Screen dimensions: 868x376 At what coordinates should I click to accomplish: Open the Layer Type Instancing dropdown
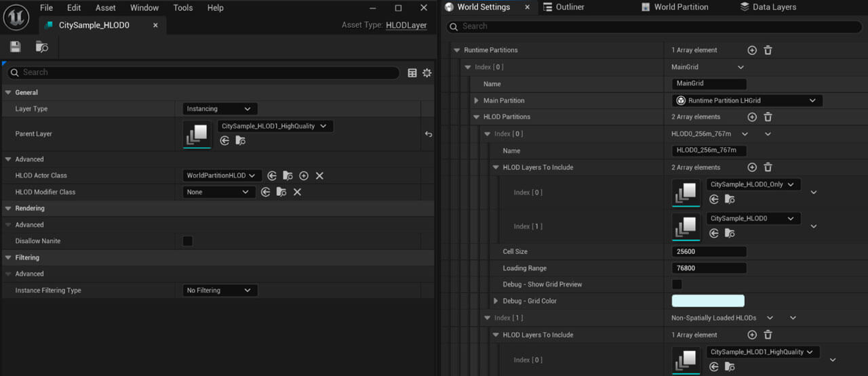tap(220, 108)
